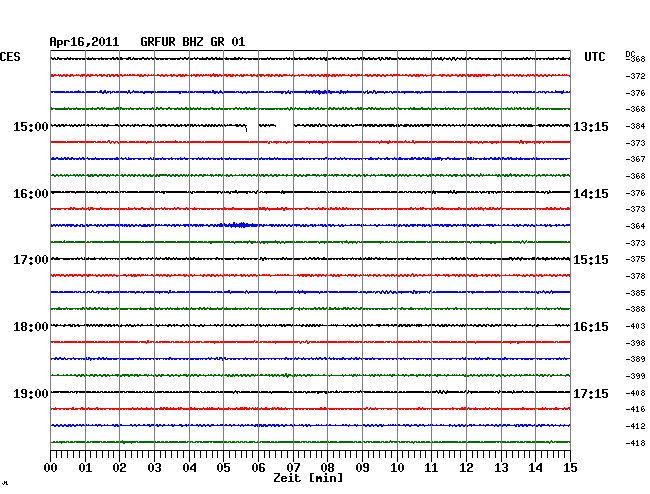Click the DC offset value "-403"

635,326
